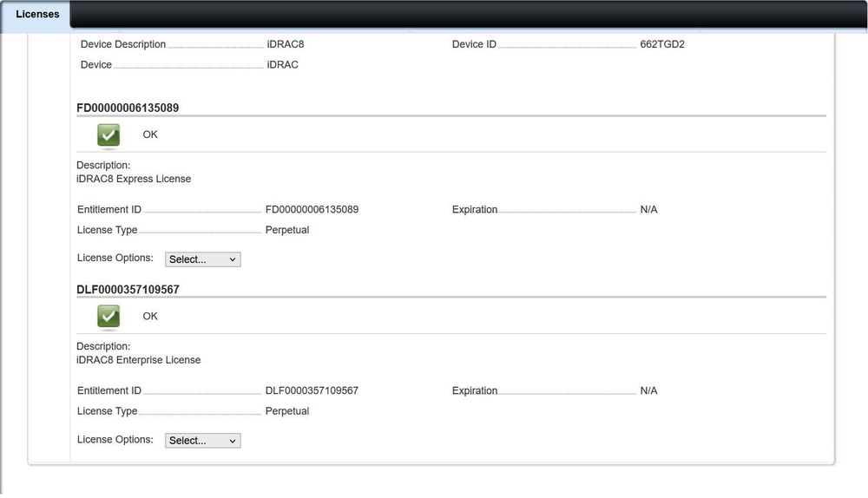
Task: Click the Device ID value 662TGD2
Action: pos(662,44)
